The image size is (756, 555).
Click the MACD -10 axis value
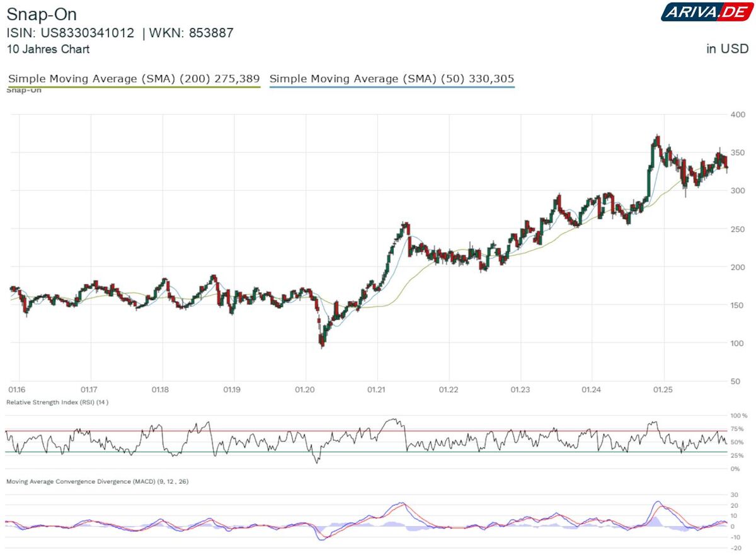[x=736, y=537]
